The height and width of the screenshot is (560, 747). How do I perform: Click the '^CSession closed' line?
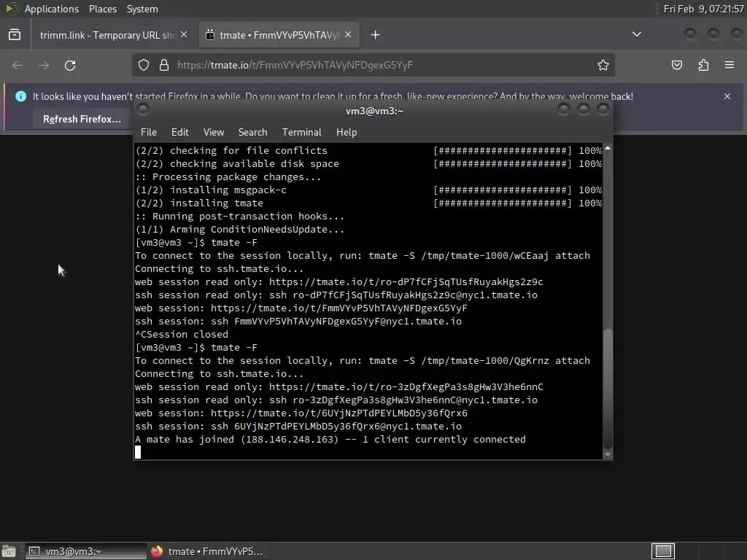(x=182, y=334)
